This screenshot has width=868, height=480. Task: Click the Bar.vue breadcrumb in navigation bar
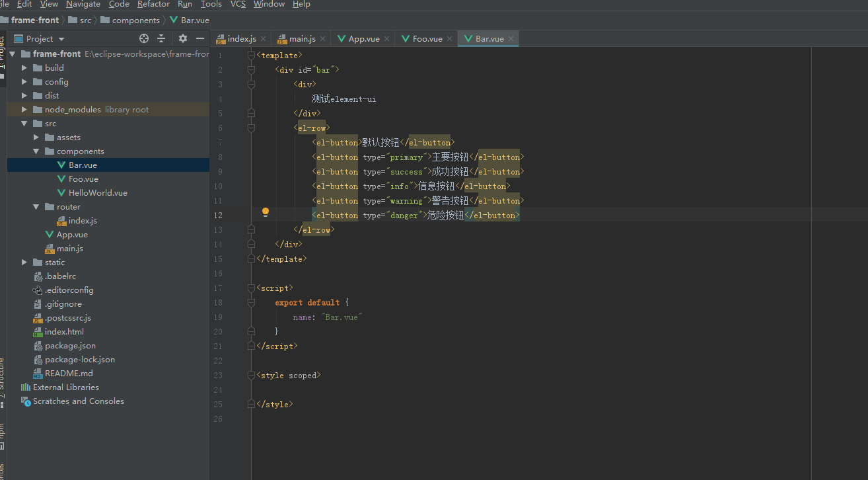point(190,20)
